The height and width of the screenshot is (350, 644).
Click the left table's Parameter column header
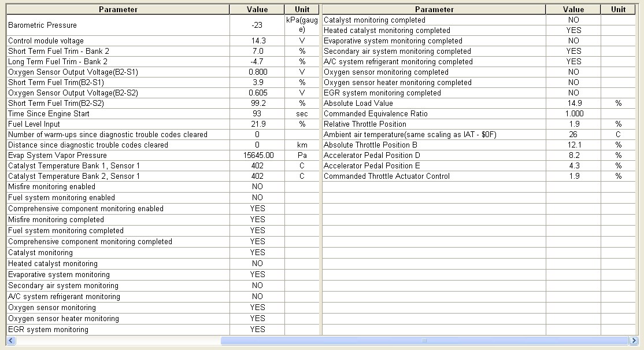click(118, 9)
